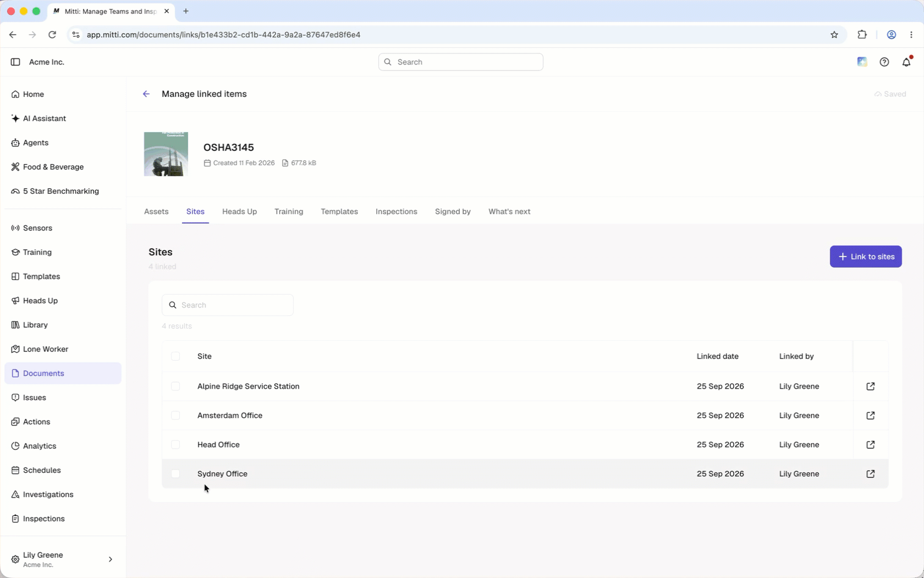Click the browser back arrow

[x=13, y=35]
